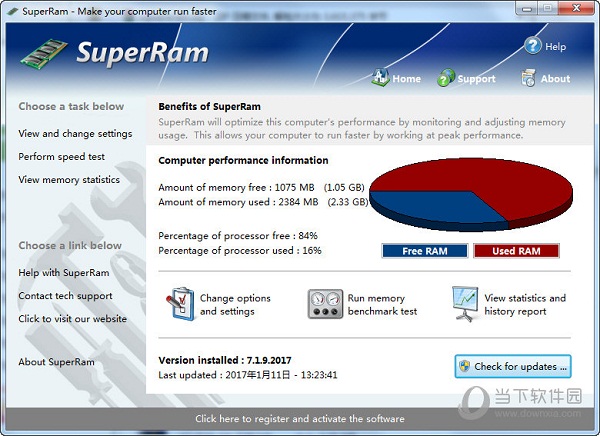This screenshot has width=600, height=436.
Task: Open Help with SuperRam link
Action: (x=64, y=273)
